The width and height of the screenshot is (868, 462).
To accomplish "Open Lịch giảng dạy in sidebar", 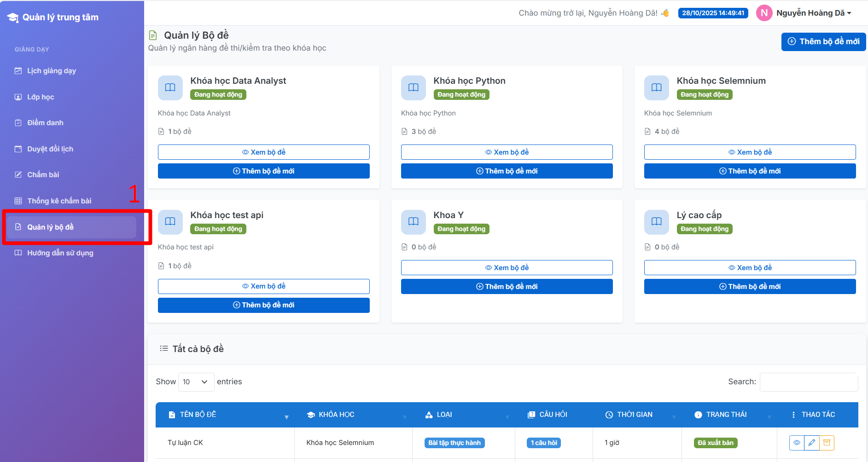I will click(x=51, y=71).
